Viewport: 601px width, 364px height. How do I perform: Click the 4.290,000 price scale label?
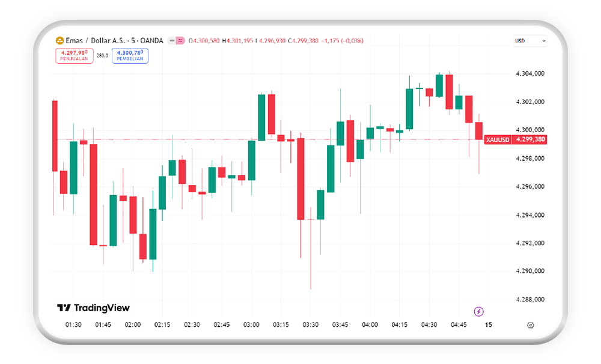coord(530,271)
